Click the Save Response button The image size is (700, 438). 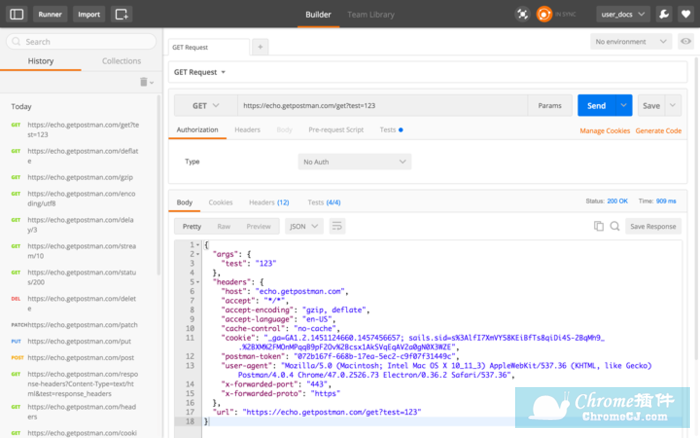653,226
